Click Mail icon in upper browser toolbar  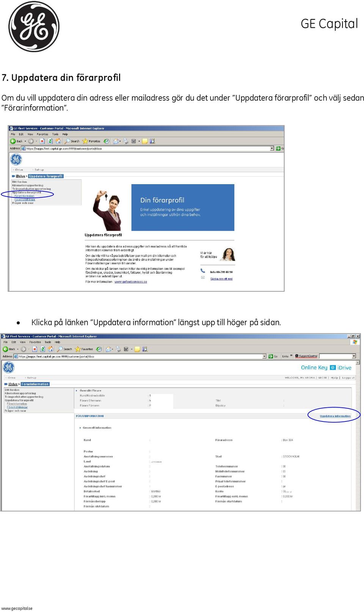coord(116,141)
